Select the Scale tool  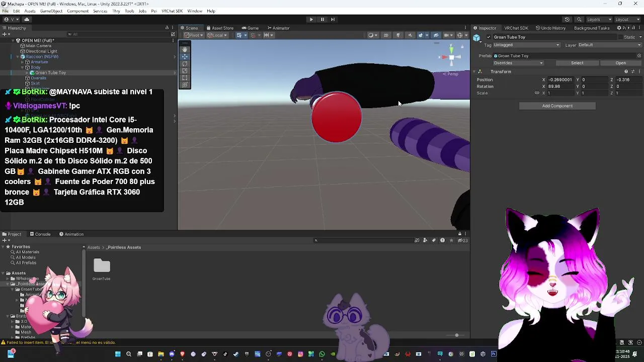[185, 71]
